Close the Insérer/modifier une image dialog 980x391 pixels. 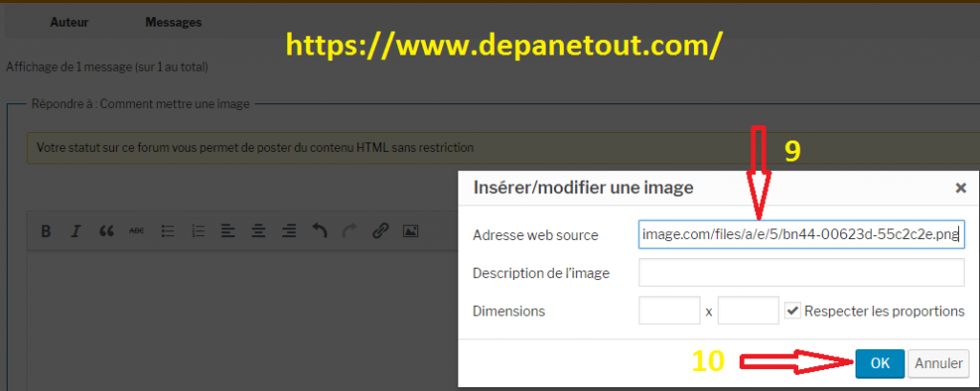pos(961,188)
